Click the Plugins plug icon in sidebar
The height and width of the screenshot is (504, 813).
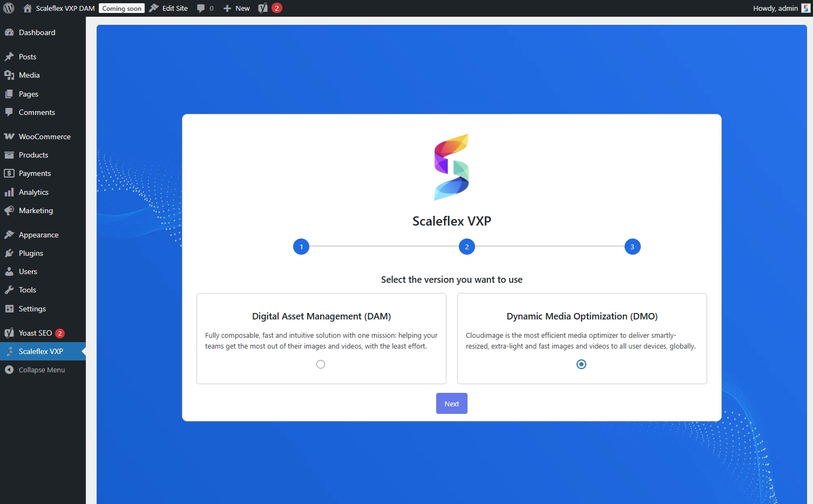9,253
